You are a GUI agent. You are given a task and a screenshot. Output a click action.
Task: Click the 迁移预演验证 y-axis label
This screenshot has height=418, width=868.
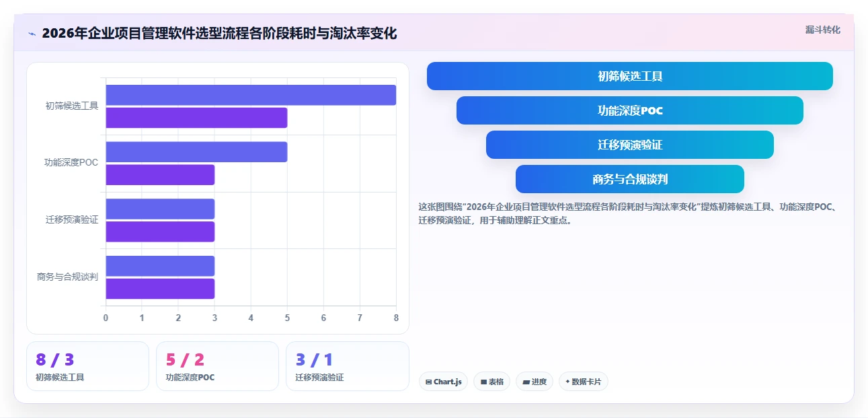click(x=72, y=219)
